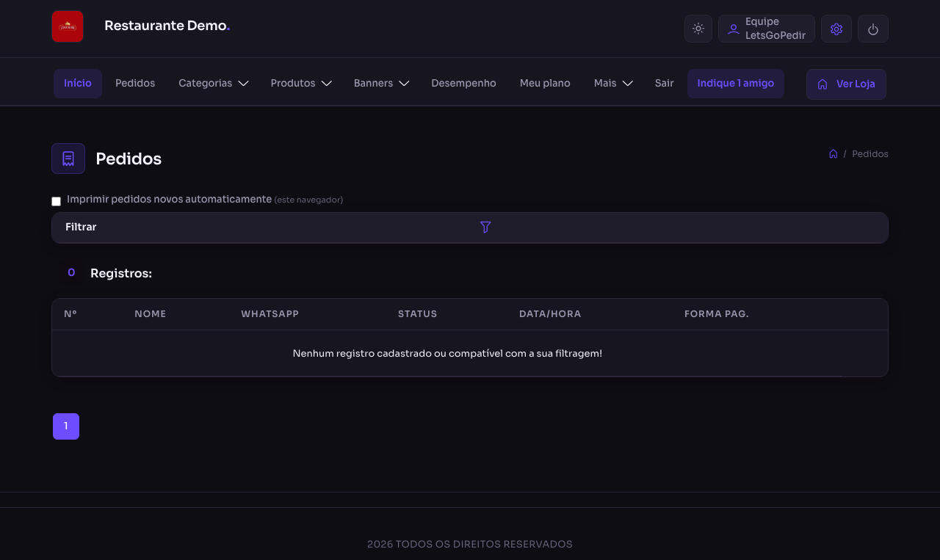The width and height of the screenshot is (940, 560).
Task: Click the Nº column header
Action: point(70,314)
